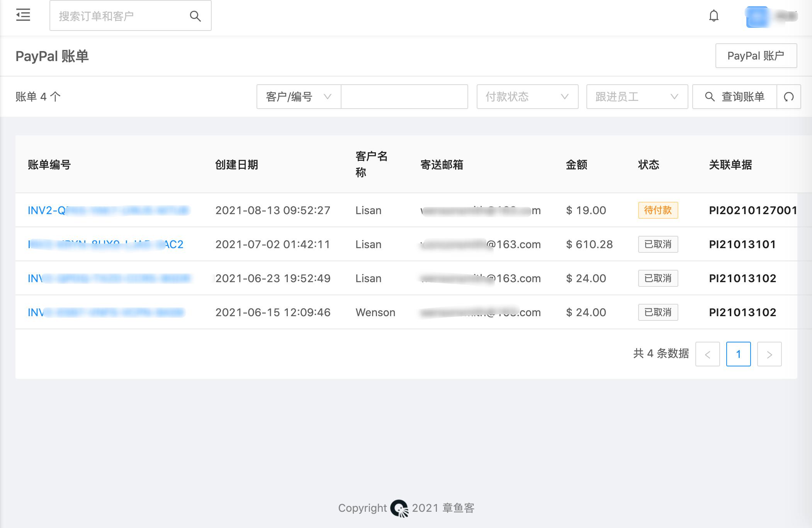
Task: Go to previous page with the left arrow
Action: coord(708,354)
